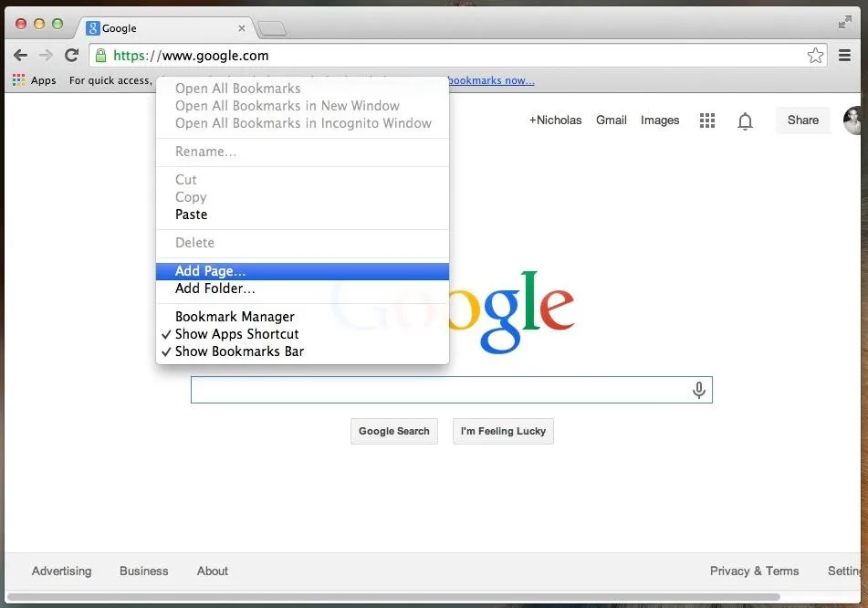This screenshot has height=608, width=868.
Task: Click the green lock security icon
Action: click(100, 56)
